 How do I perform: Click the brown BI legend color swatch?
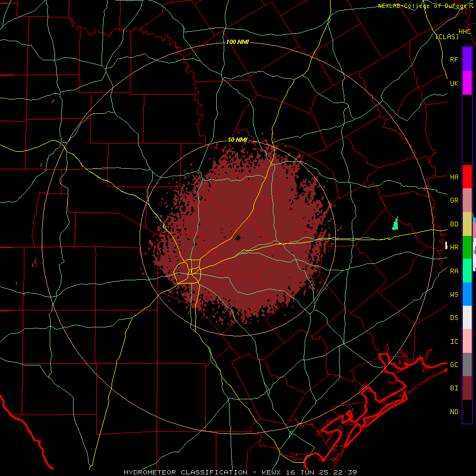point(467,388)
